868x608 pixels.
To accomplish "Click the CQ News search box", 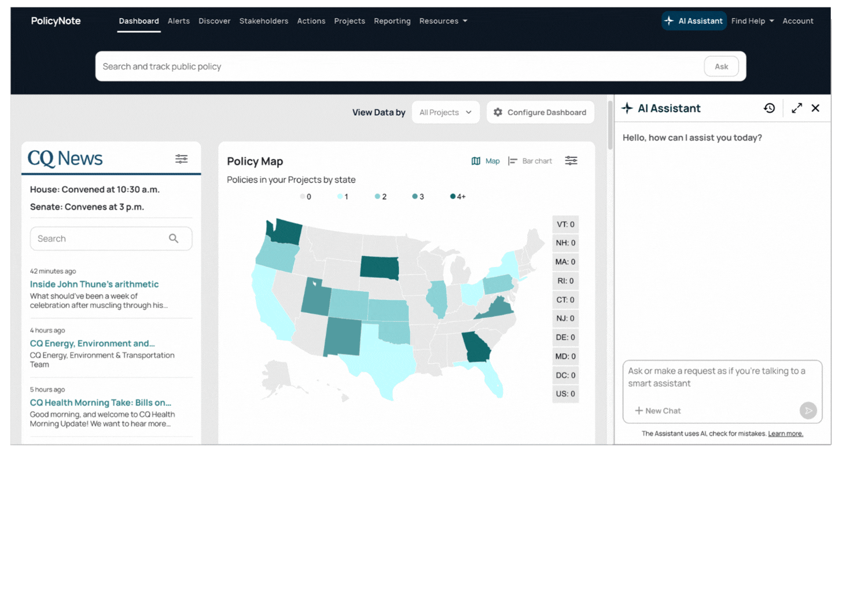I will 111,239.
